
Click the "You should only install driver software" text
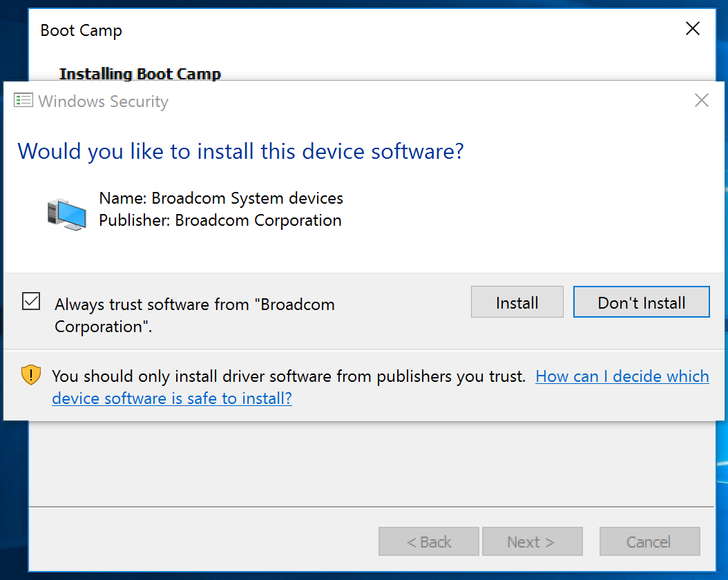pyautogui.click(x=289, y=376)
